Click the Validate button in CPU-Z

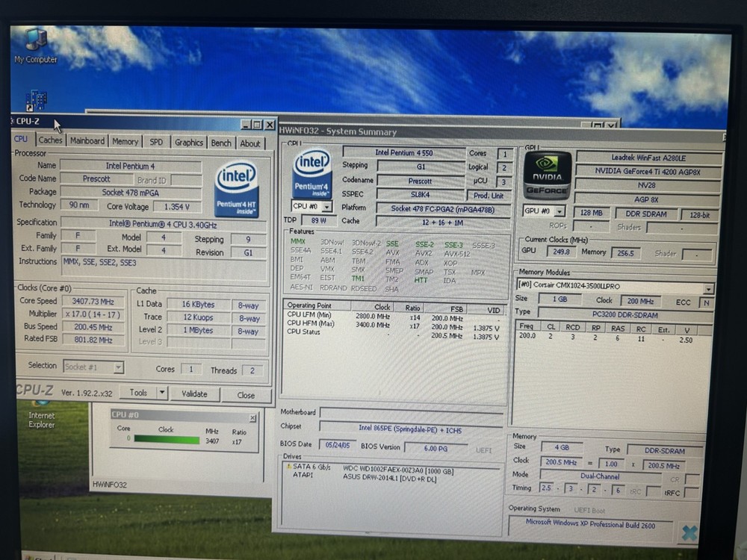coord(194,393)
